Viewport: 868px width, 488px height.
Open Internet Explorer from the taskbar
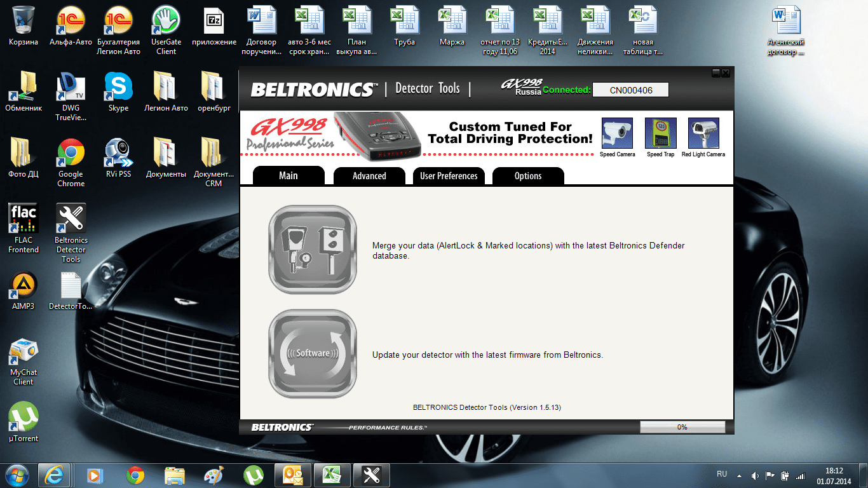tap(53, 475)
